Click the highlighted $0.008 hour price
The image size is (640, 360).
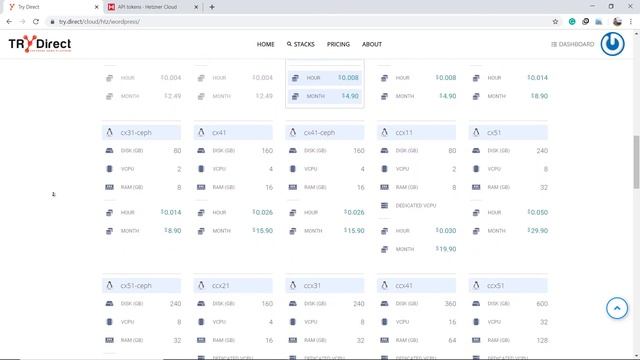tap(348, 78)
